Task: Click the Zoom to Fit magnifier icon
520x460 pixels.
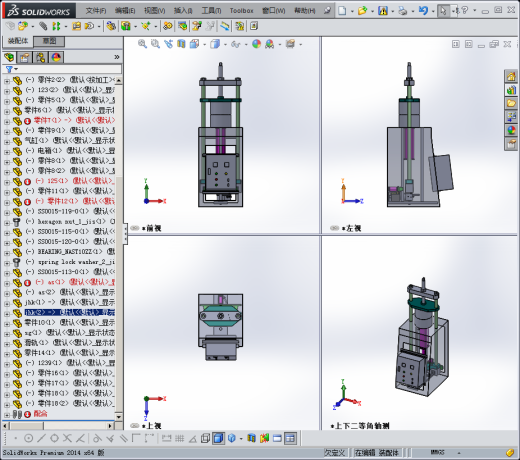Action: pyautogui.click(x=142, y=44)
